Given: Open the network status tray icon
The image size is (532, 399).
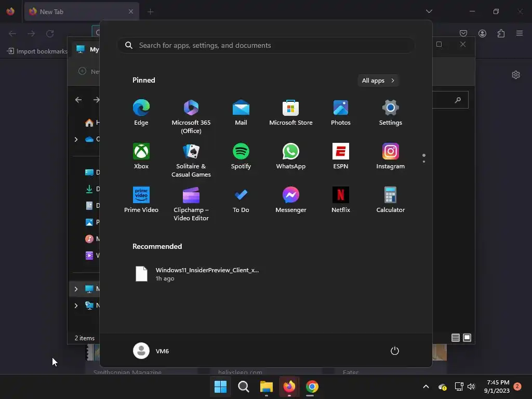Looking at the screenshot, I should [x=459, y=387].
